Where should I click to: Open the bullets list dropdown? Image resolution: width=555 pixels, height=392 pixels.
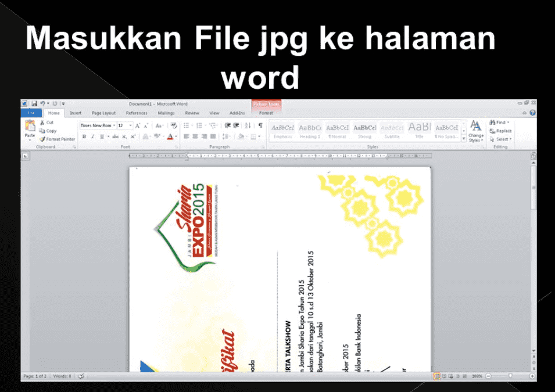click(192, 125)
